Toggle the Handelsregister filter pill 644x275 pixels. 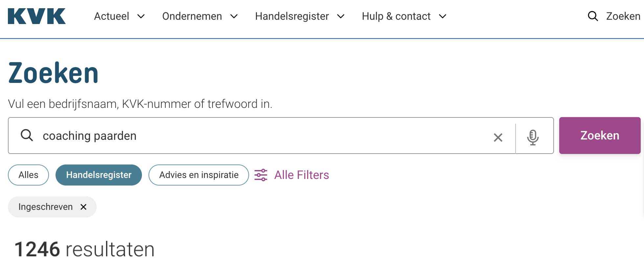click(x=99, y=175)
